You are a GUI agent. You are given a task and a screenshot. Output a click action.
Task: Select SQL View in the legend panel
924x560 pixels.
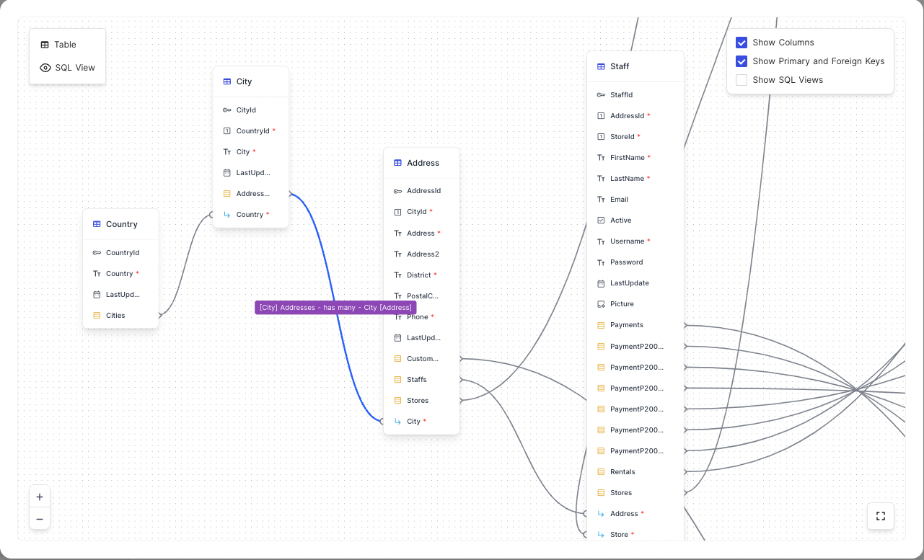point(74,68)
